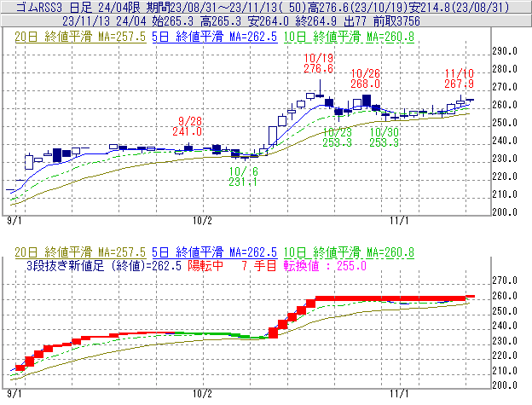
Task: Click the magenta 転換値：255.0 text
Action: 325,265
